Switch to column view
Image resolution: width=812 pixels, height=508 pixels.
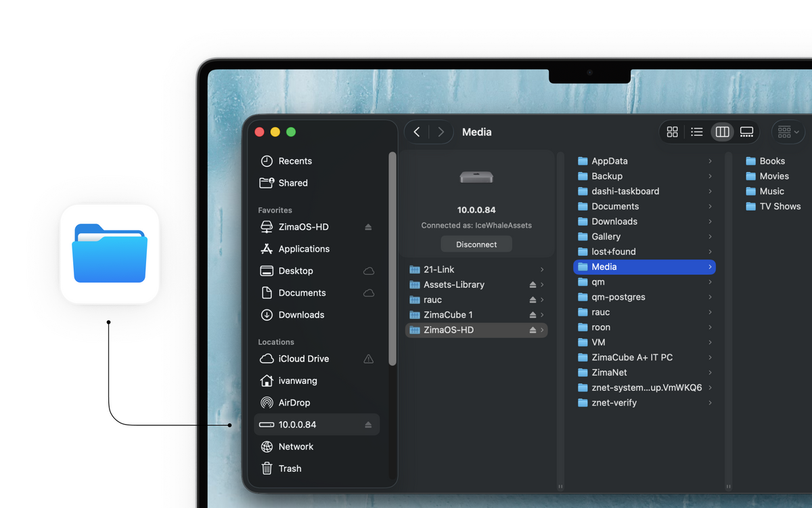coord(722,132)
